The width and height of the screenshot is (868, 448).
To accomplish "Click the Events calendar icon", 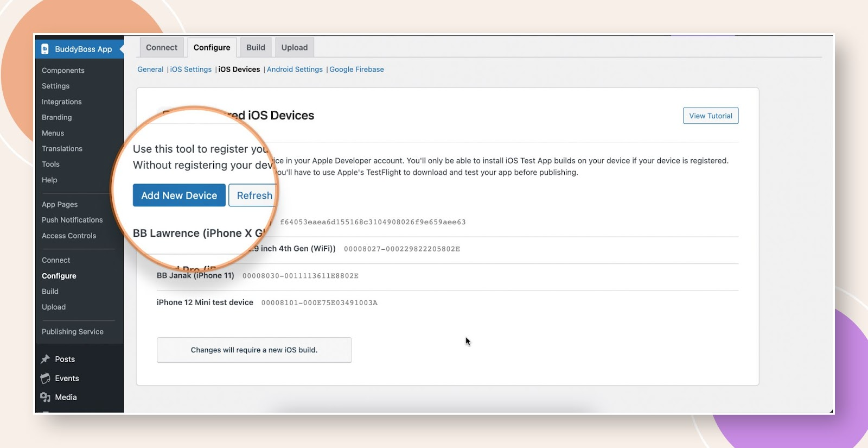I will [46, 378].
